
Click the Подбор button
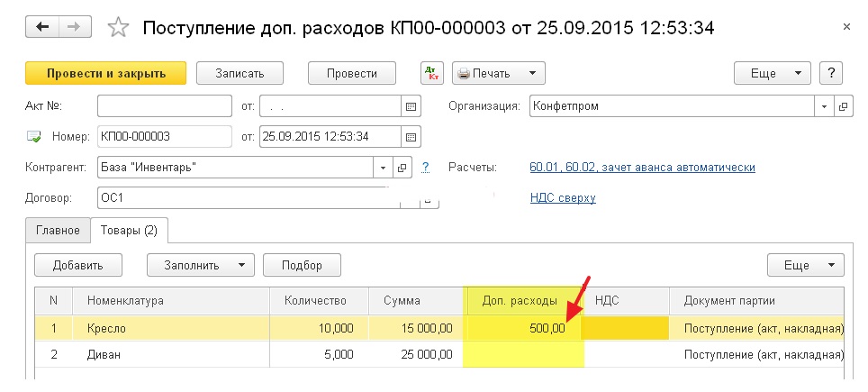302,265
